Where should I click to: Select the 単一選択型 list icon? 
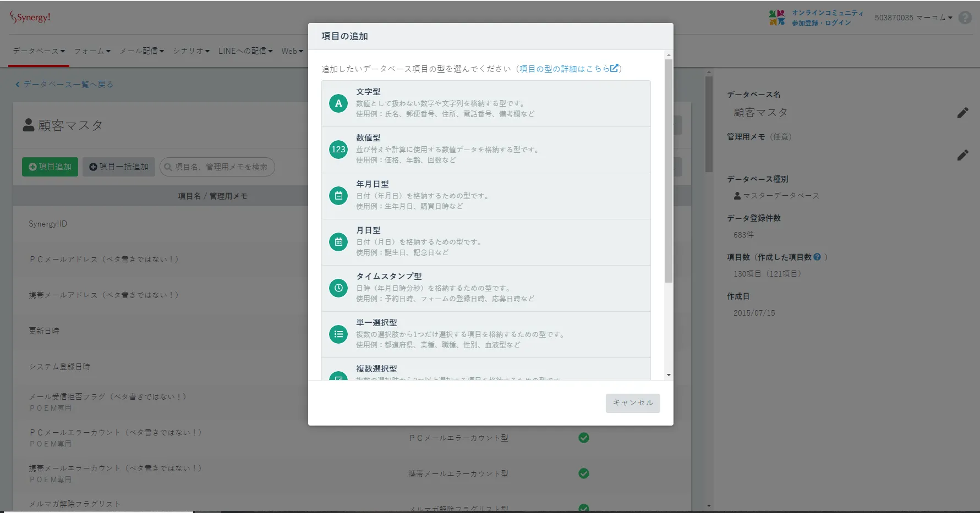(338, 334)
